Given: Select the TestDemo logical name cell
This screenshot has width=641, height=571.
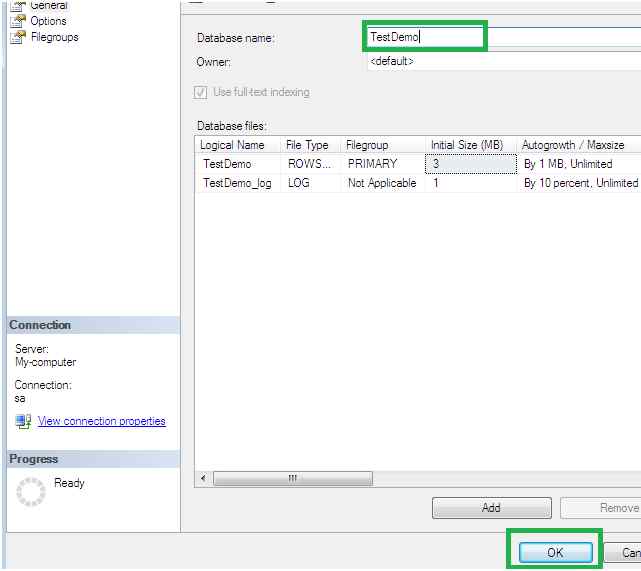Looking at the screenshot, I should tap(238, 164).
